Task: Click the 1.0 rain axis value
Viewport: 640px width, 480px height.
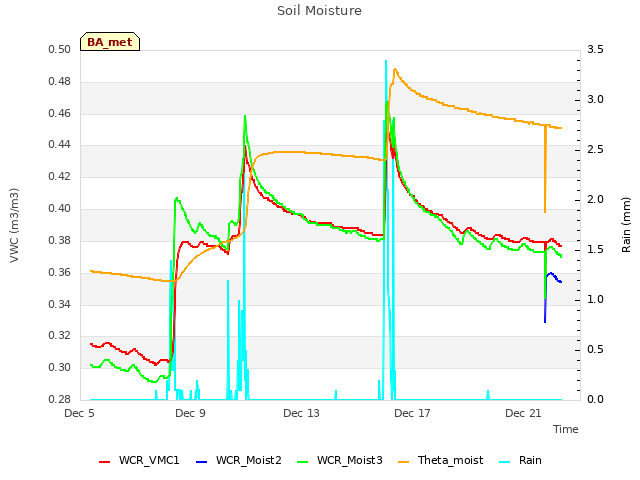Action: click(x=595, y=300)
